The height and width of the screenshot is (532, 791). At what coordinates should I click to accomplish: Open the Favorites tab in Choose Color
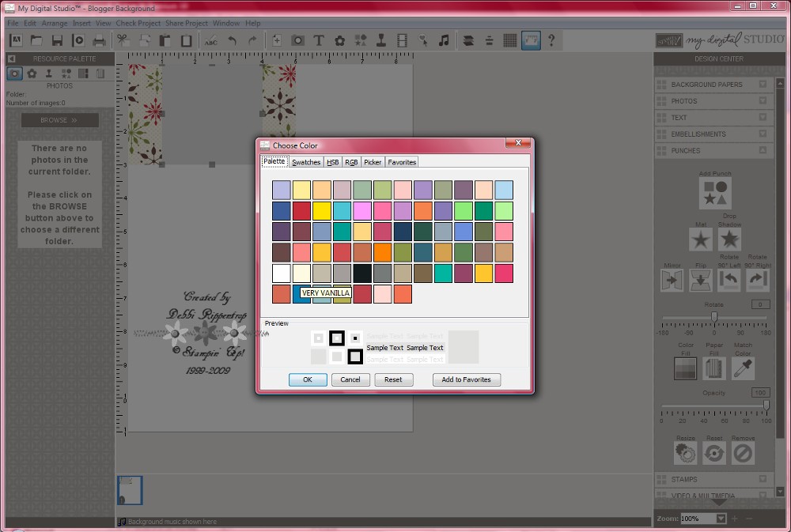pyautogui.click(x=402, y=162)
